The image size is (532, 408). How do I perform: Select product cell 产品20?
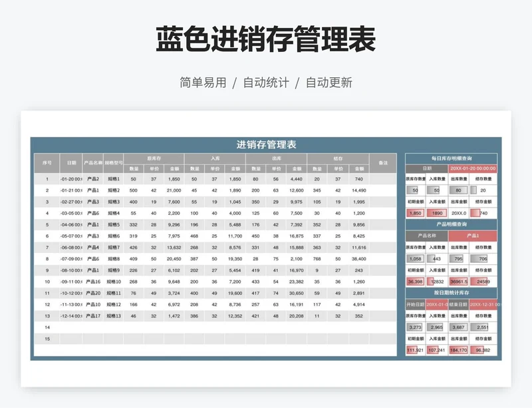click(93, 293)
